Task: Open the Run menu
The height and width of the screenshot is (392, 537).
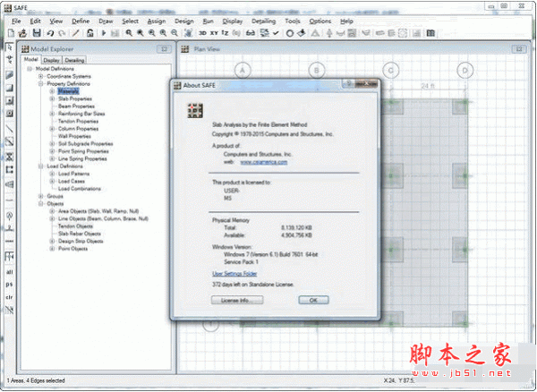Action: point(208,21)
